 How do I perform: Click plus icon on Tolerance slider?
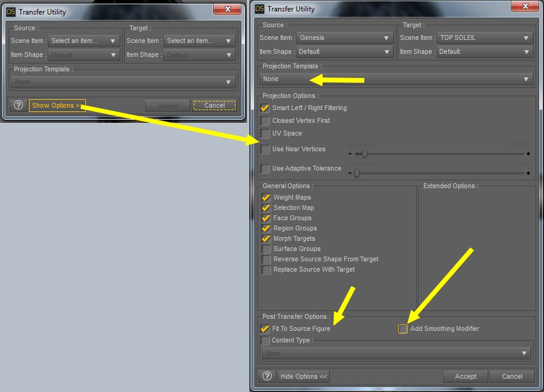click(x=528, y=173)
